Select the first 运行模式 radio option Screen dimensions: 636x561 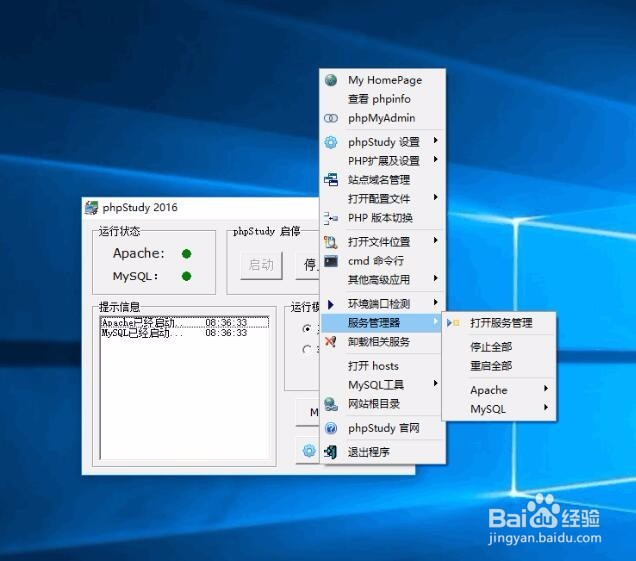[x=307, y=329]
